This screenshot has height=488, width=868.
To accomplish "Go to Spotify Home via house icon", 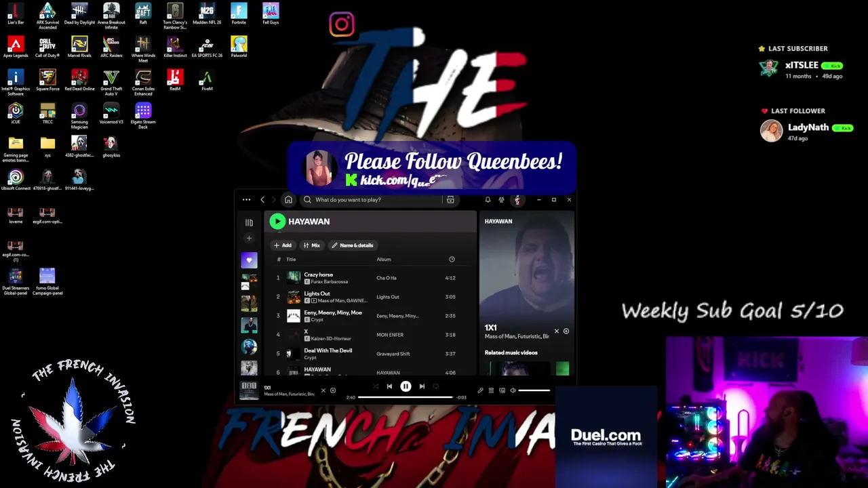I will click(288, 200).
